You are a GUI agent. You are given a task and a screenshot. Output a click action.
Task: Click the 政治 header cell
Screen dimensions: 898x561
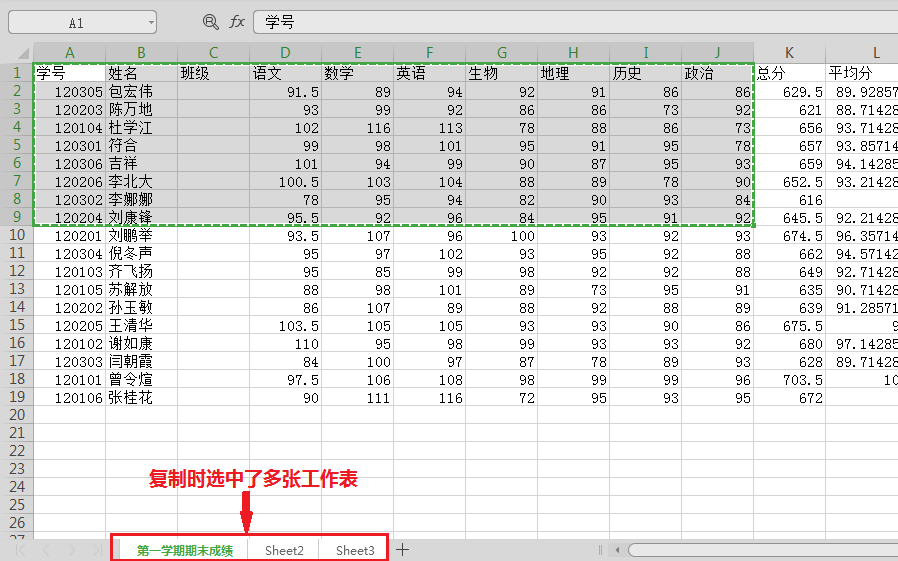pyautogui.click(x=718, y=73)
